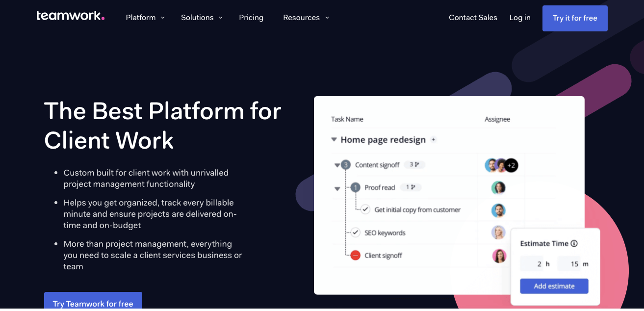644x311 pixels.
Task: Click the Add estimate button
Action: click(554, 286)
